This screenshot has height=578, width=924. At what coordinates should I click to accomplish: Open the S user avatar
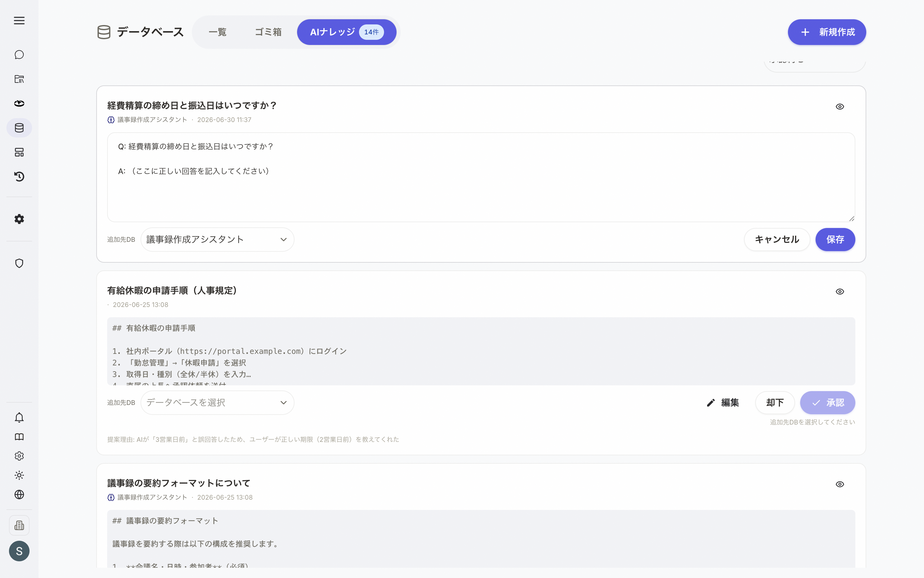click(19, 551)
